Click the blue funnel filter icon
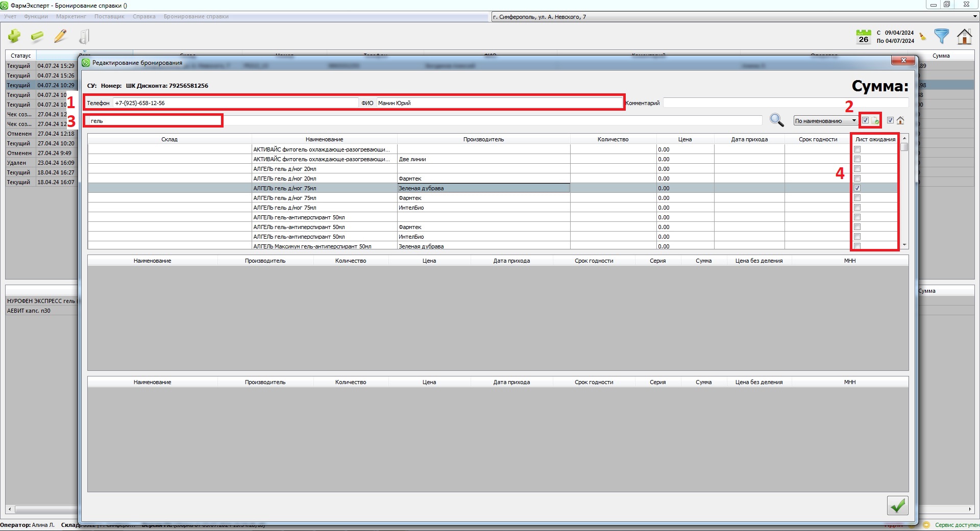 point(941,36)
